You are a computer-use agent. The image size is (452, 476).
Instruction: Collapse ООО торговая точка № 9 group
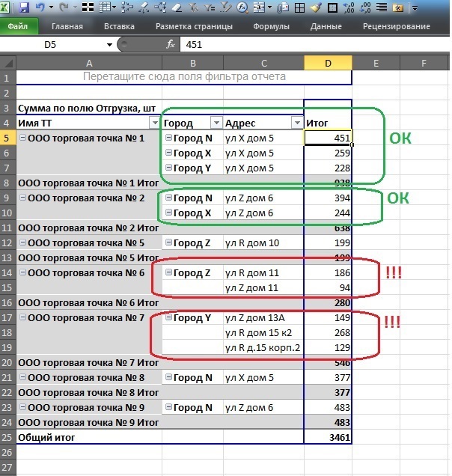[22, 407]
